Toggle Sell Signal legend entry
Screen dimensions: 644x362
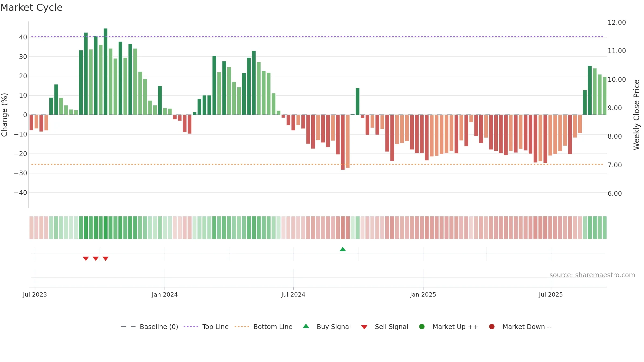point(385,327)
